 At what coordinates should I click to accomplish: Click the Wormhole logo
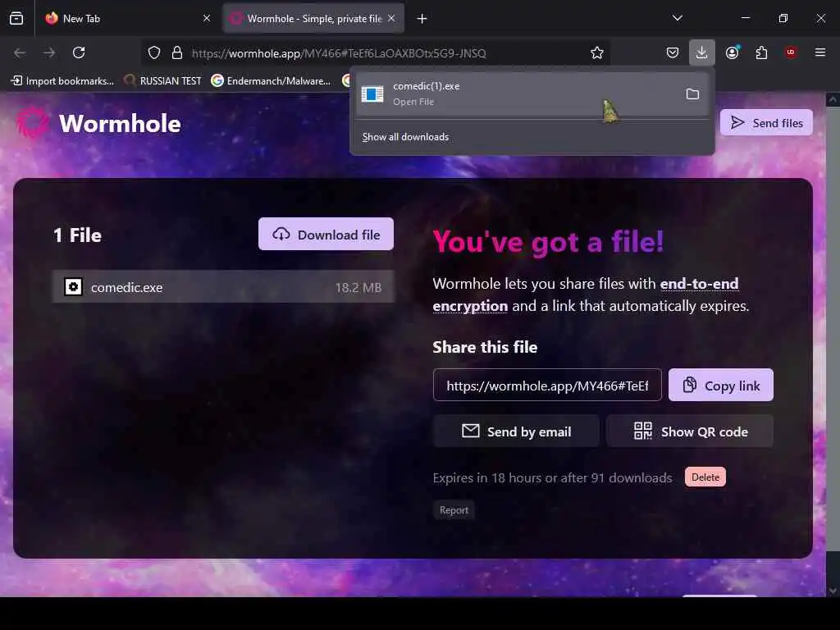click(x=33, y=123)
